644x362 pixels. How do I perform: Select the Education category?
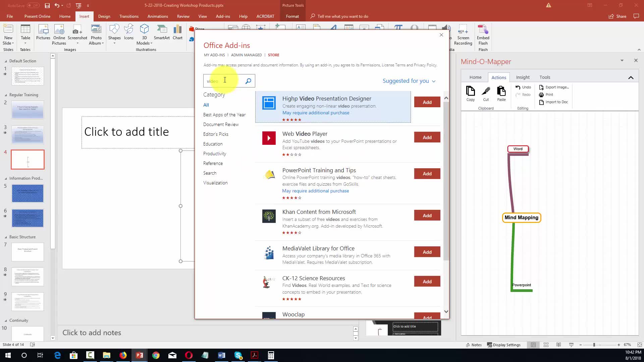(213, 144)
